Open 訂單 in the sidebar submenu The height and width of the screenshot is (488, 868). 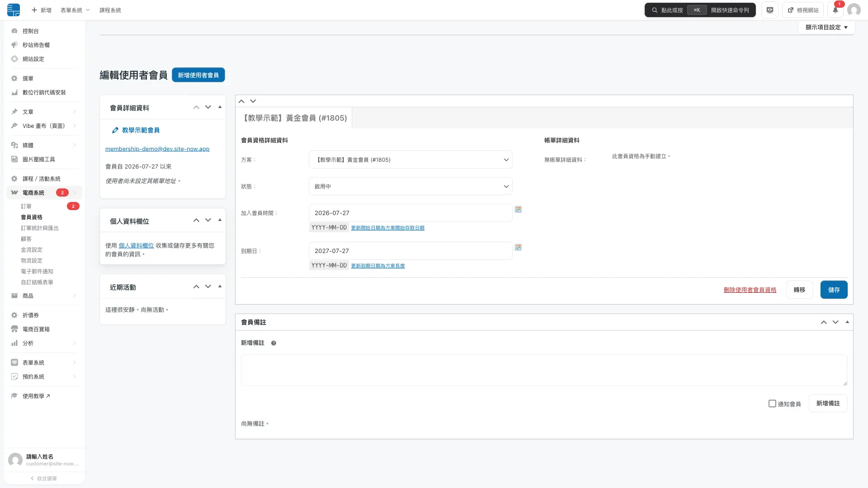tap(26, 206)
